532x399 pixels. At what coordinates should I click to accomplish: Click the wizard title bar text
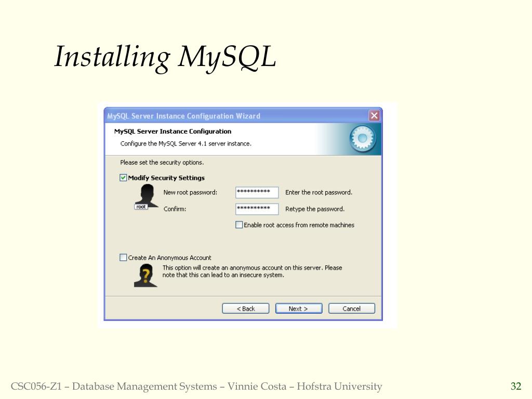[x=183, y=116]
